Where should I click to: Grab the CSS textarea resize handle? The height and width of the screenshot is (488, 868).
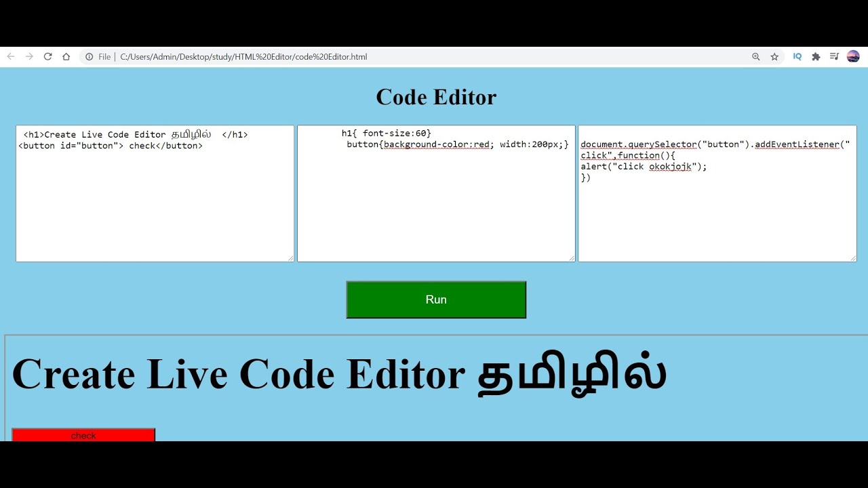click(571, 258)
